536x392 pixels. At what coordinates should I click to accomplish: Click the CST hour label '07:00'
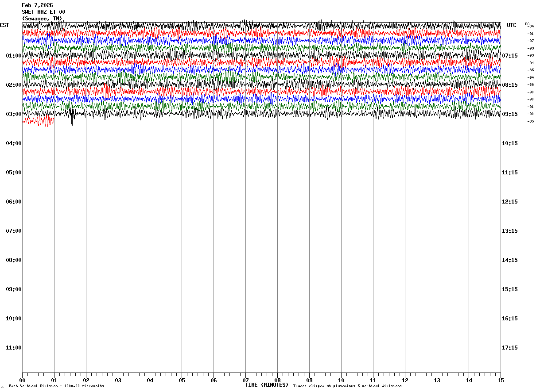[14, 231]
